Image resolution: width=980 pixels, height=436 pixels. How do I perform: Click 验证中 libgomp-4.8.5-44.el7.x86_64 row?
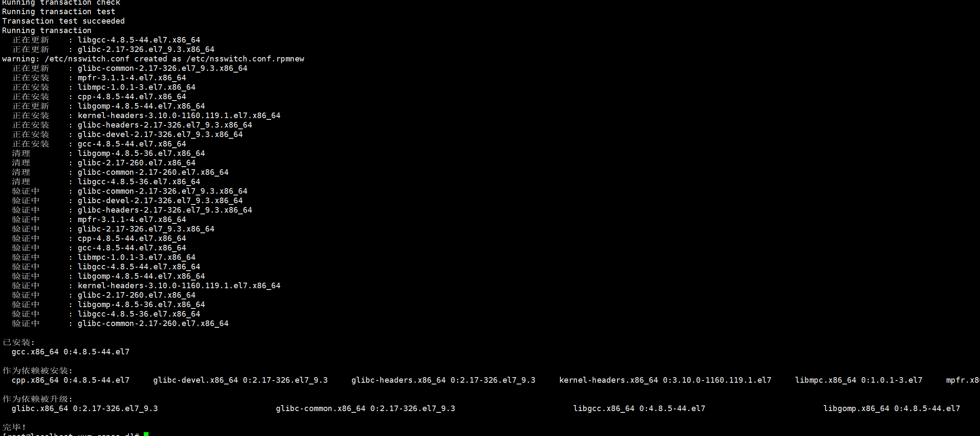tap(109, 276)
